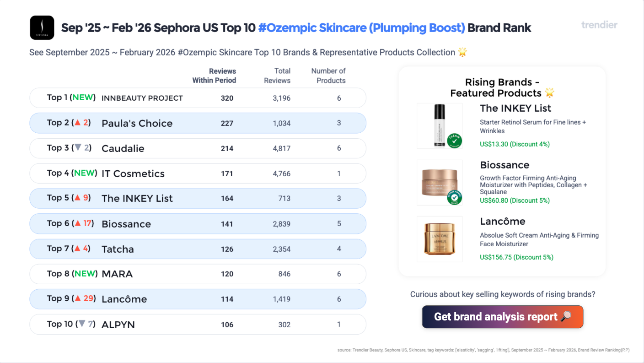Select the IT Cosmetics row
This screenshot has height=363, width=644.
click(x=198, y=173)
